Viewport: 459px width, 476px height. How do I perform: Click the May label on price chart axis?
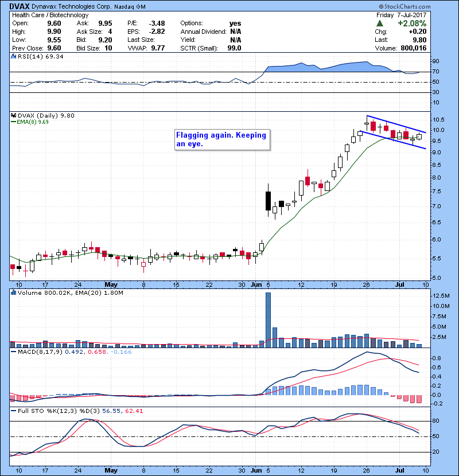111,285
